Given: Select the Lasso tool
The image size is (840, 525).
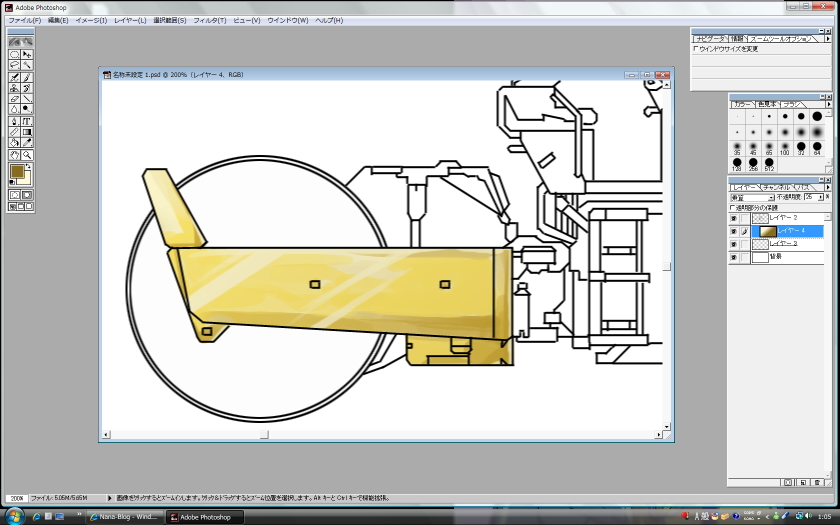Looking at the screenshot, I should 15,65.
